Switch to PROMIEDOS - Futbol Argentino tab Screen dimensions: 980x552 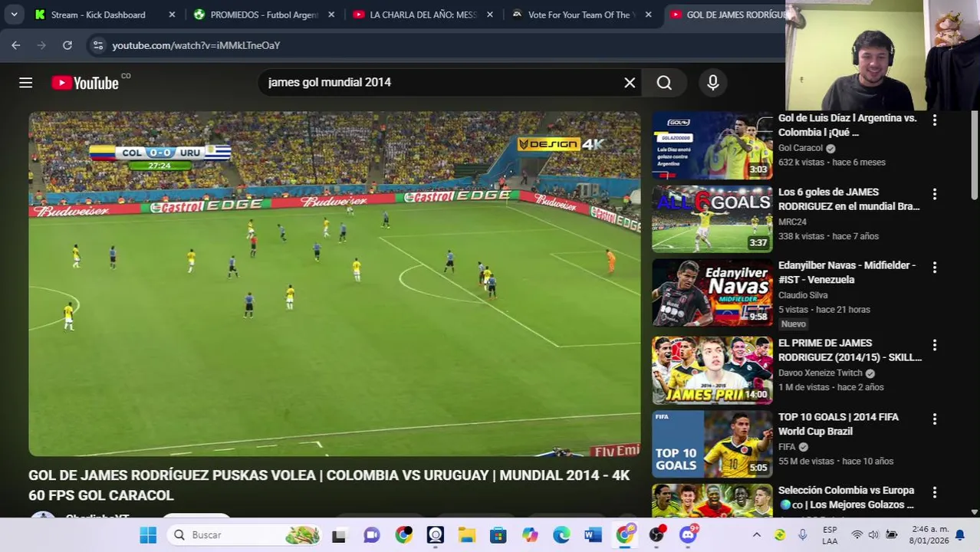click(x=263, y=15)
